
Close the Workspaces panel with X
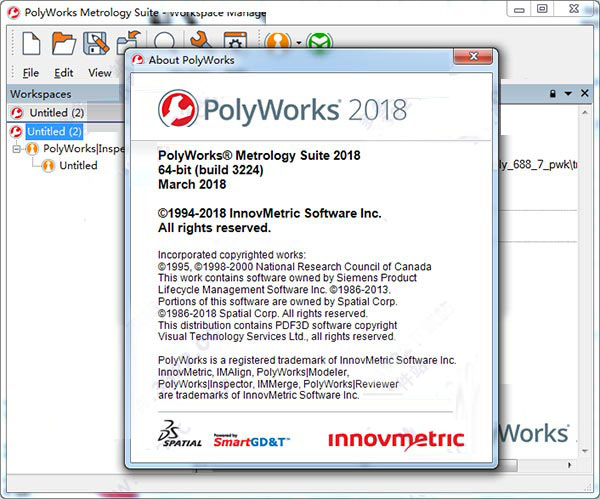click(585, 93)
